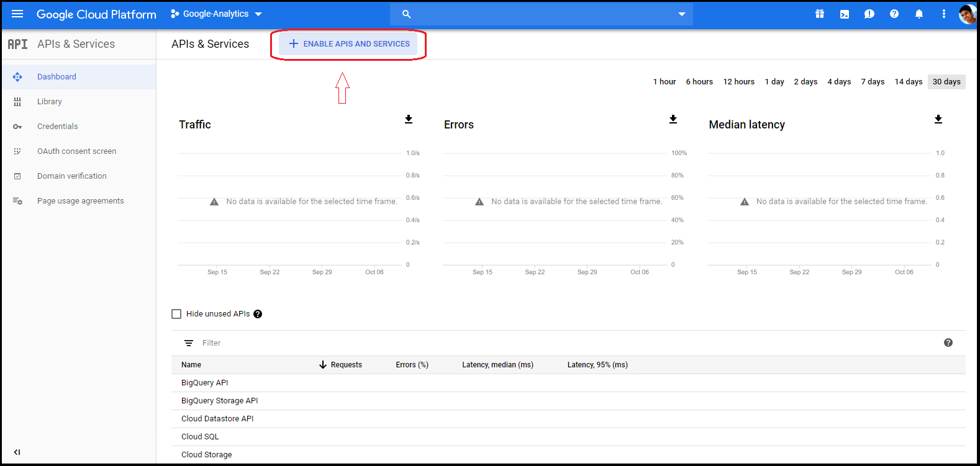
Task: Click the Google Cloud Platform logo
Action: [x=96, y=14]
